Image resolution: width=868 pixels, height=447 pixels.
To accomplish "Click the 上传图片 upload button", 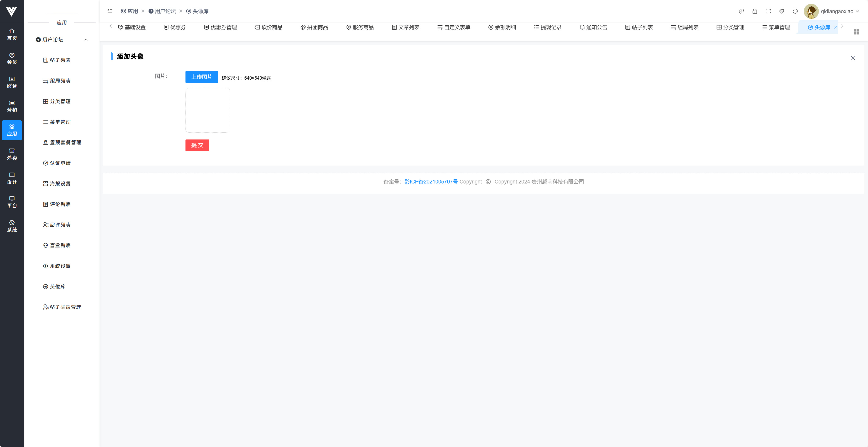I will (202, 77).
